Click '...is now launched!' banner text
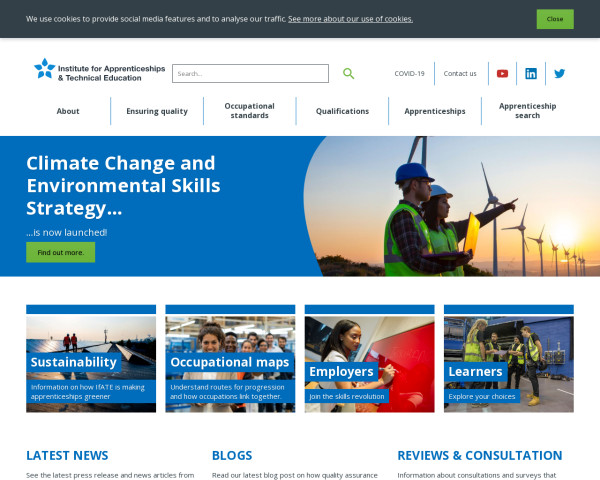Screen dimensions: 600x480 click(67, 233)
